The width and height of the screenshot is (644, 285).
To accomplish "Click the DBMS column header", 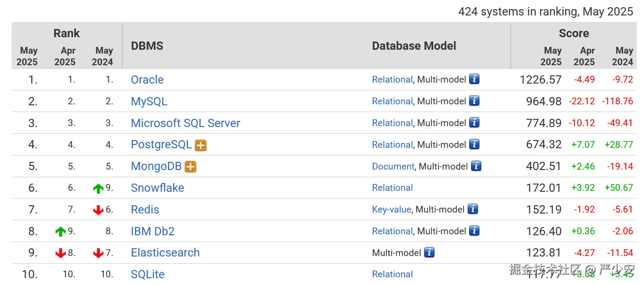I will (147, 46).
